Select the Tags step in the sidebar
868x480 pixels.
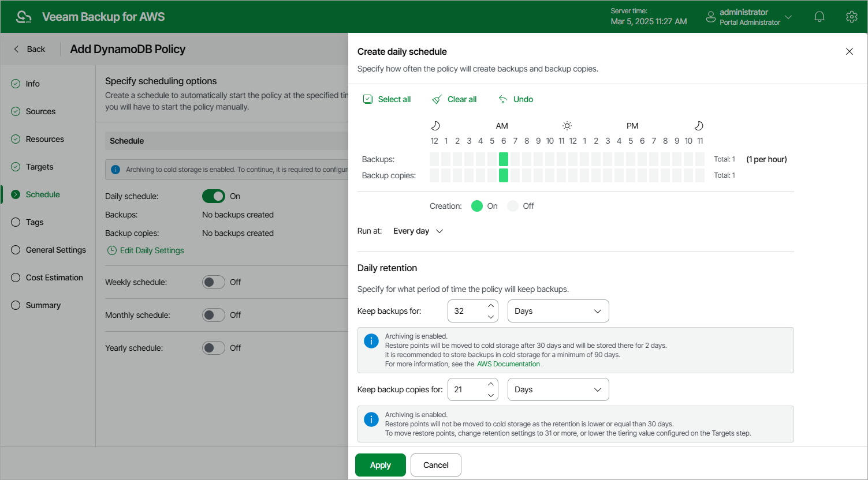click(x=33, y=222)
